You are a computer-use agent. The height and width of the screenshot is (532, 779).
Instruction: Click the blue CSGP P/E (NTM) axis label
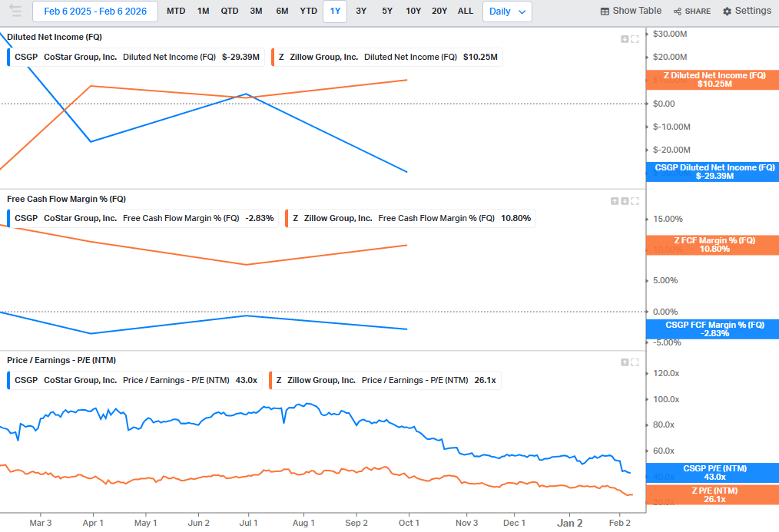tap(714, 473)
